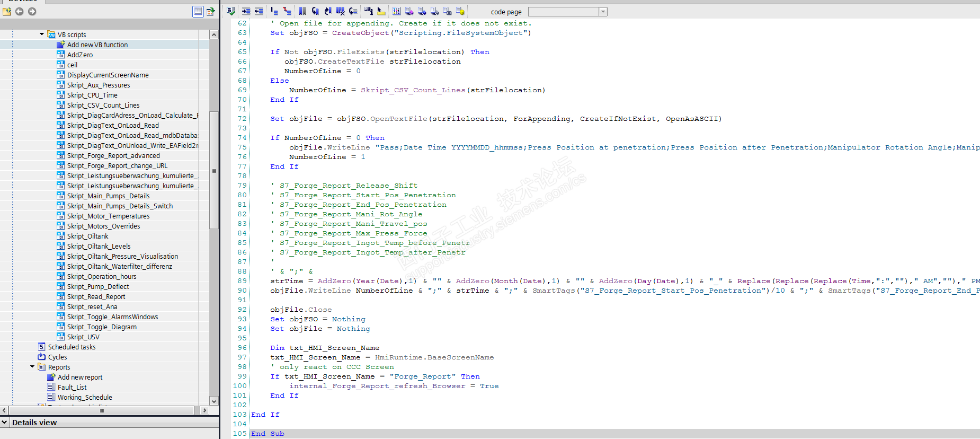Open Skript_Forge_Report_advanced script
The width and height of the screenshot is (980, 439).
click(x=113, y=156)
